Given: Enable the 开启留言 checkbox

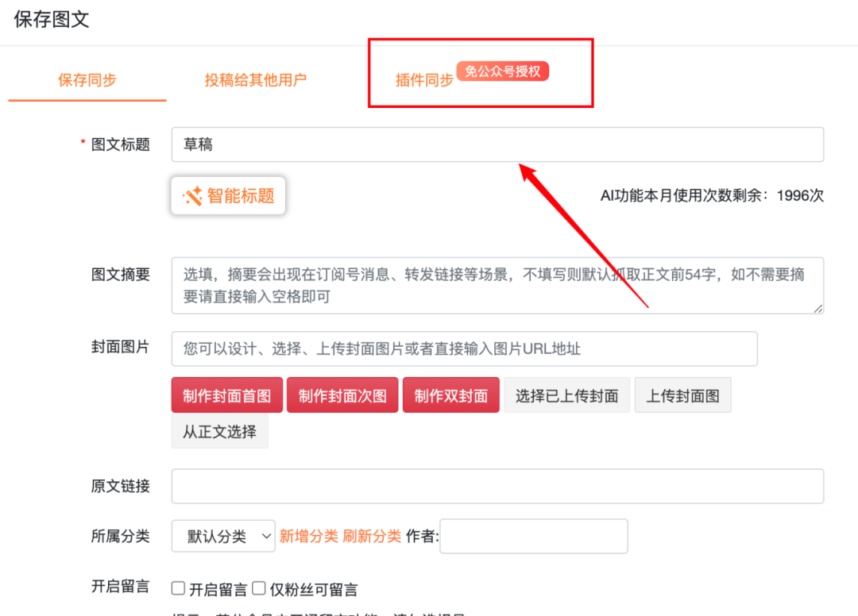Looking at the screenshot, I should (179, 588).
